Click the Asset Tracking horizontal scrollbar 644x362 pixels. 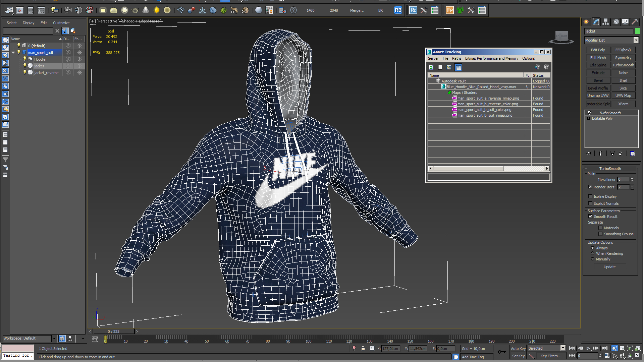489,169
